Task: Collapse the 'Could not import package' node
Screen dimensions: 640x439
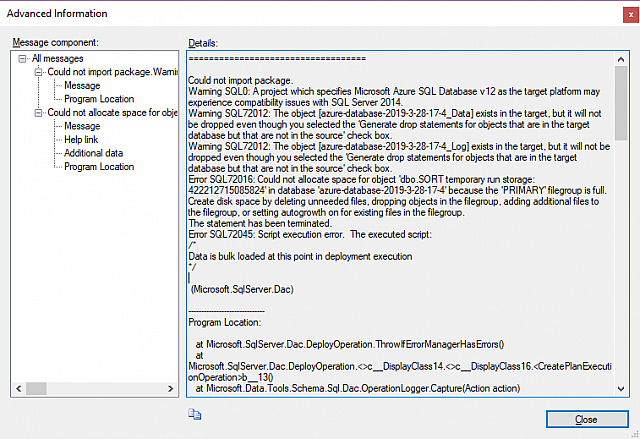Action: point(38,72)
